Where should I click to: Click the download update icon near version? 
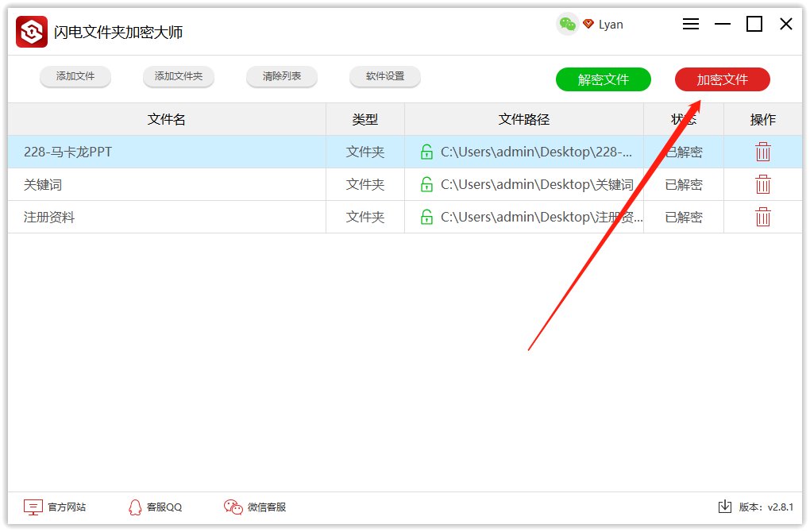point(724,507)
